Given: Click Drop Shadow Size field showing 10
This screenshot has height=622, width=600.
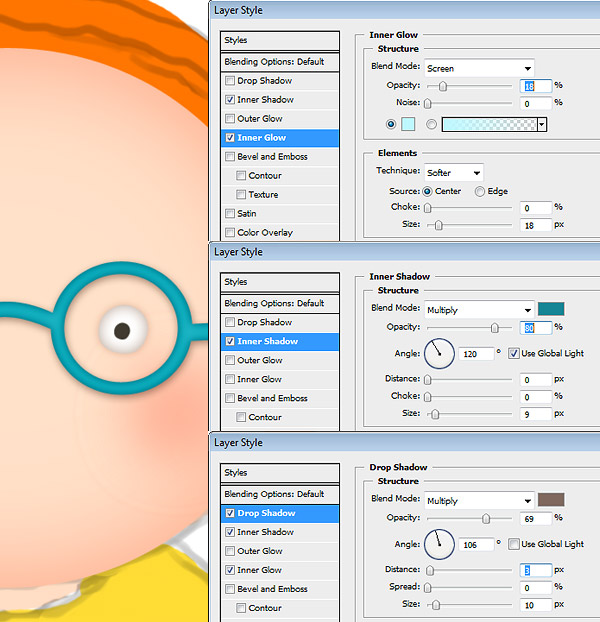Looking at the screenshot, I should (535, 605).
